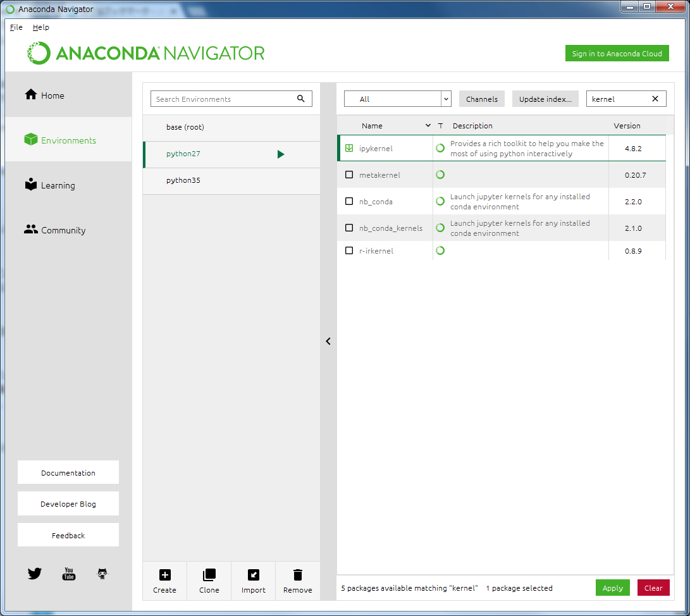Click Sign in to Anaconda Cloud
Image resolution: width=690 pixels, height=616 pixels.
click(x=617, y=53)
